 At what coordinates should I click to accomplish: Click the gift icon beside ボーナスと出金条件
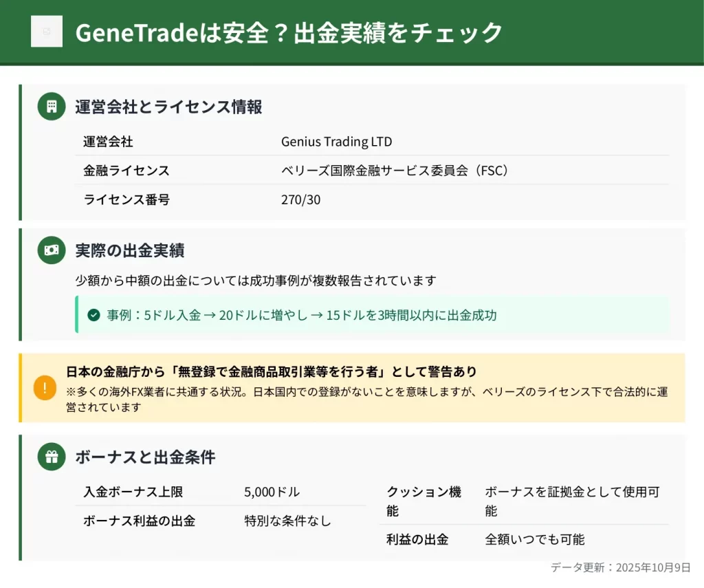(x=51, y=457)
